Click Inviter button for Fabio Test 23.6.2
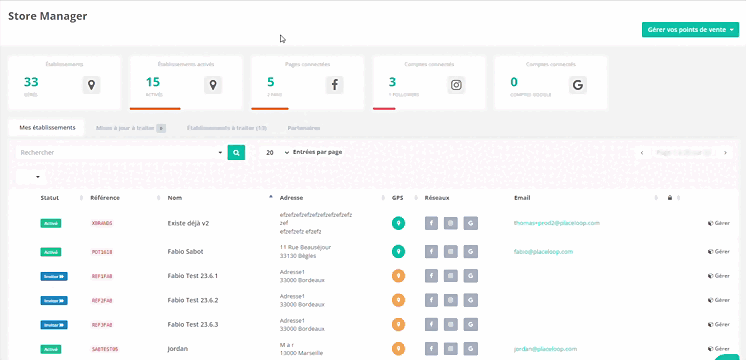Image resolution: width=746 pixels, height=360 pixels. (54, 300)
